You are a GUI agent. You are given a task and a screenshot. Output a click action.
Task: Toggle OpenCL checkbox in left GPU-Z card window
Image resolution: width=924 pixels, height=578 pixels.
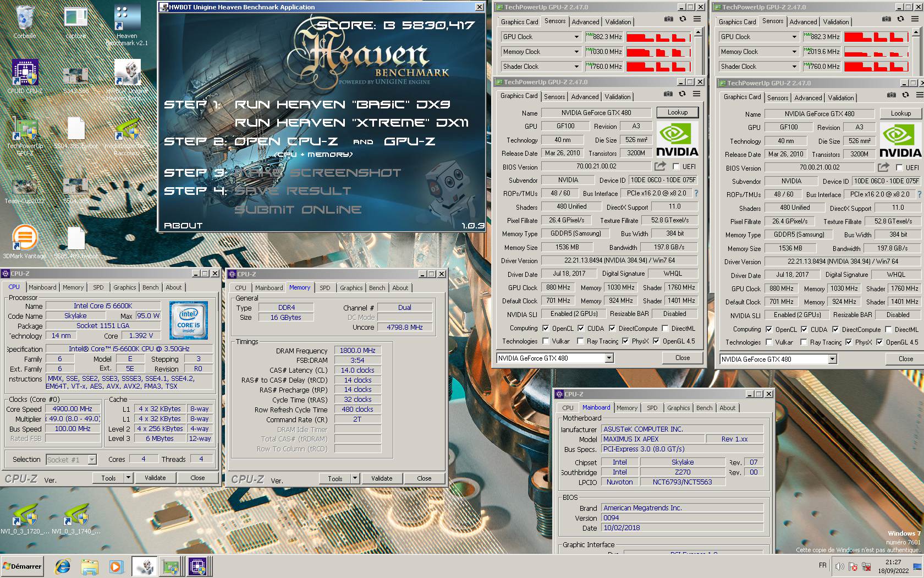pyautogui.click(x=546, y=328)
